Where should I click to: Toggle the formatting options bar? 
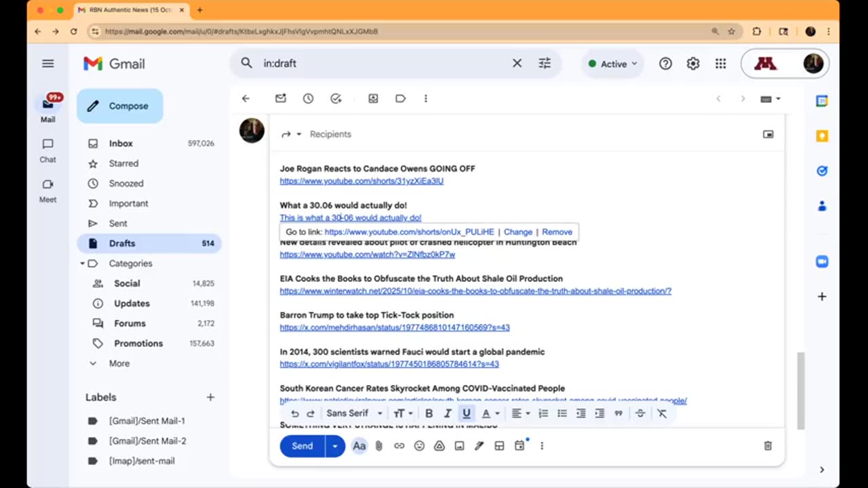(359, 446)
